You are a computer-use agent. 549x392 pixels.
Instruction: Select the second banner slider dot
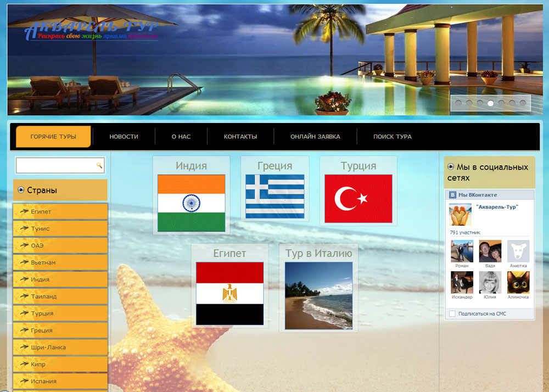coord(469,103)
